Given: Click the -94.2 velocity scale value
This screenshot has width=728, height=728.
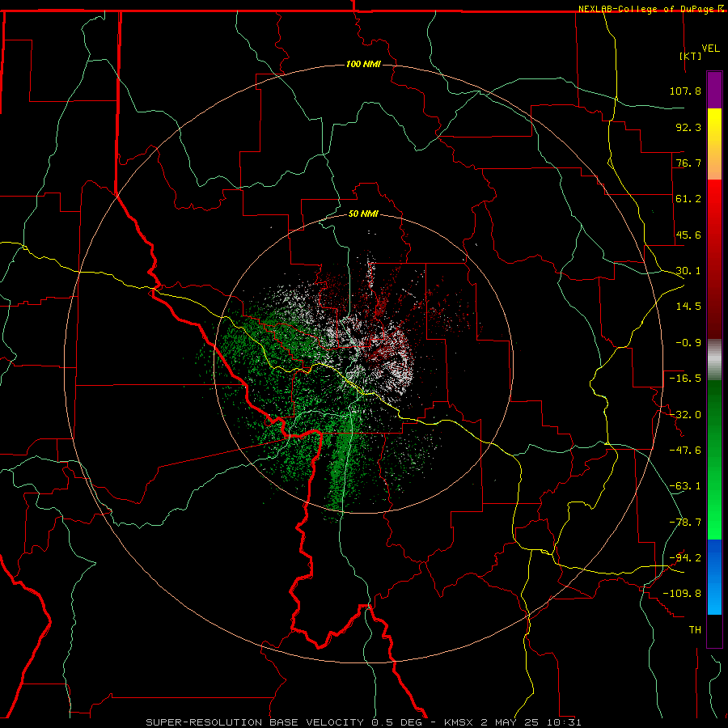Looking at the screenshot, I should [x=685, y=557].
